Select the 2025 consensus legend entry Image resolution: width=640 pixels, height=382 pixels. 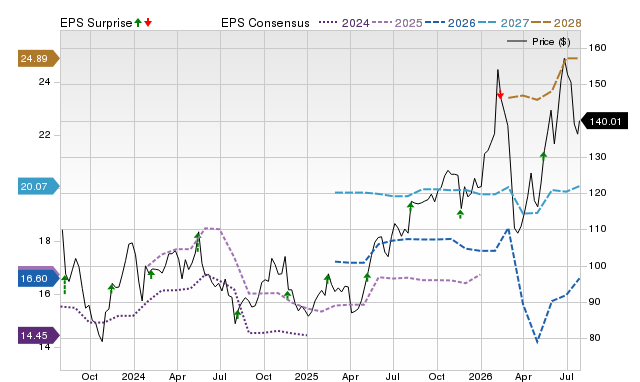pos(397,23)
